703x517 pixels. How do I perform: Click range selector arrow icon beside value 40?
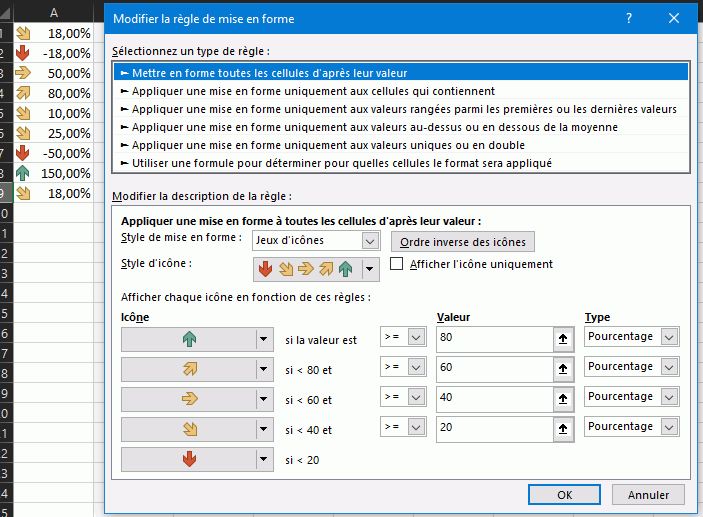[x=564, y=400]
